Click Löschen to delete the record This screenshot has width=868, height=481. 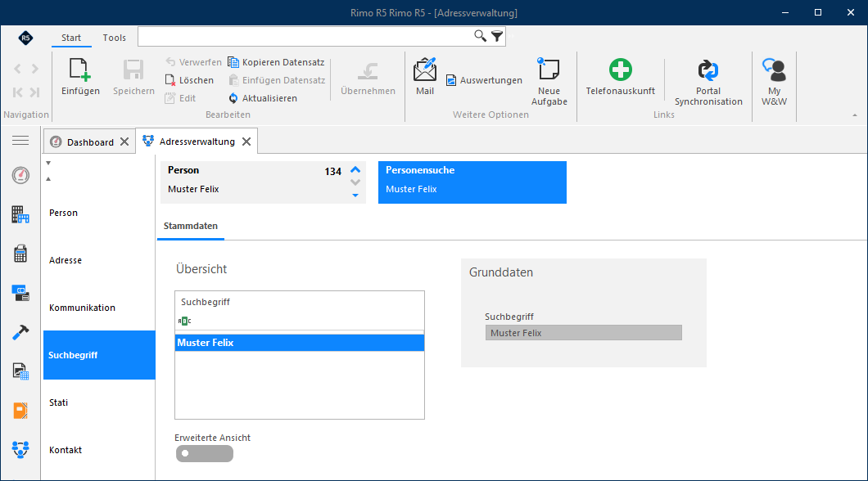click(x=189, y=80)
